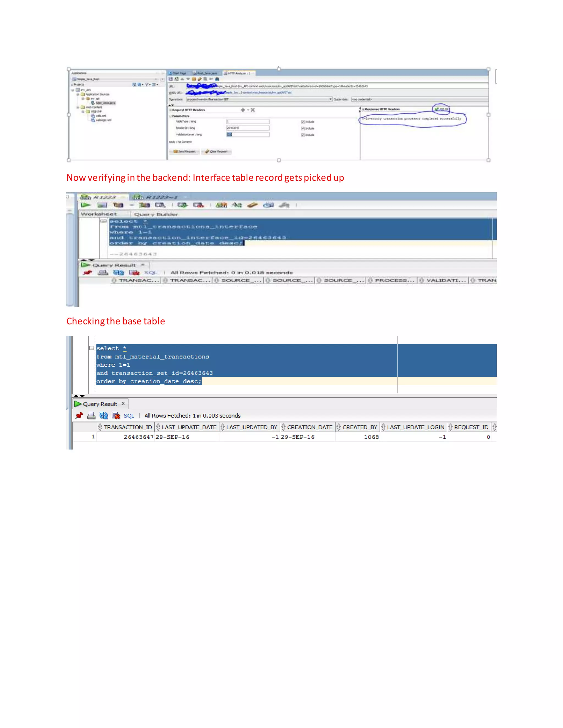Sort by CREATION_DATE column header
Screen dimensions: 563x728
tap(307, 427)
